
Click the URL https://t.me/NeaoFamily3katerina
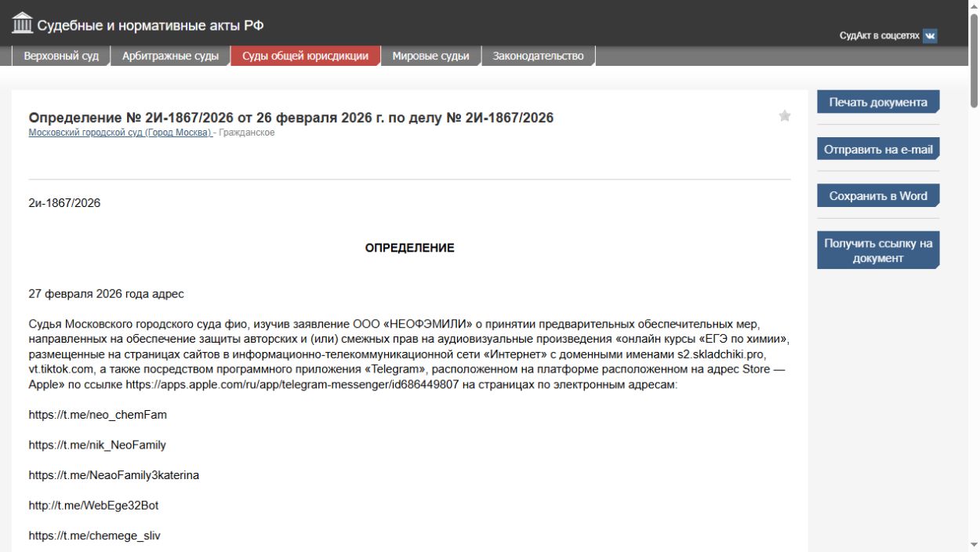pos(114,475)
